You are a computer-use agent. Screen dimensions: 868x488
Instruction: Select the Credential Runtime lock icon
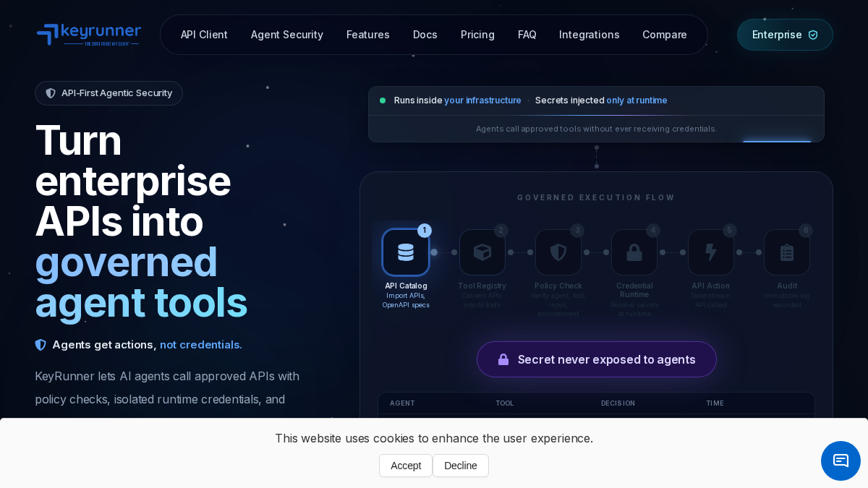tap(634, 252)
